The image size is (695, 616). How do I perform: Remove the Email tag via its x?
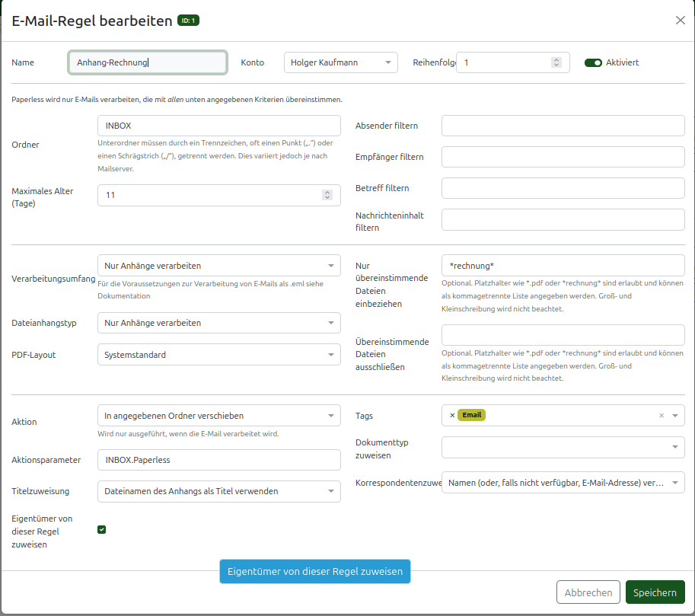click(x=452, y=415)
